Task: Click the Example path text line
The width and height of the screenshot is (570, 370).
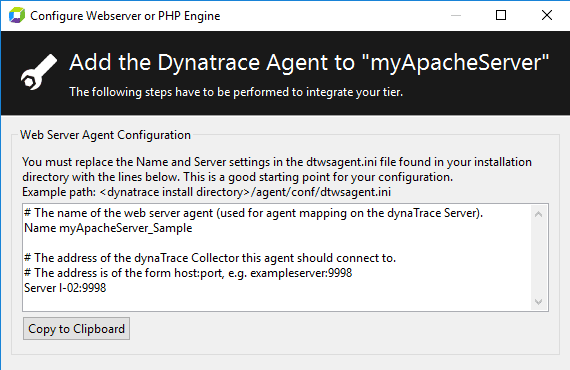Action: [206, 192]
